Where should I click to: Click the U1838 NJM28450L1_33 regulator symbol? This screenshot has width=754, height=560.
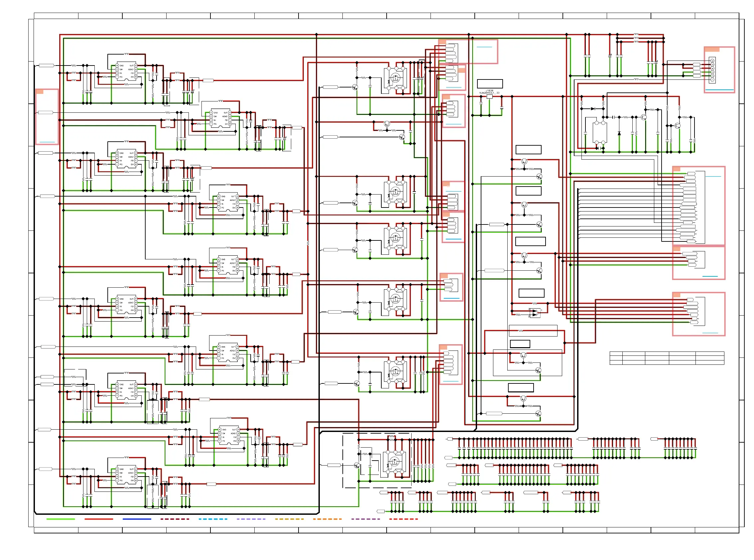(x=489, y=97)
